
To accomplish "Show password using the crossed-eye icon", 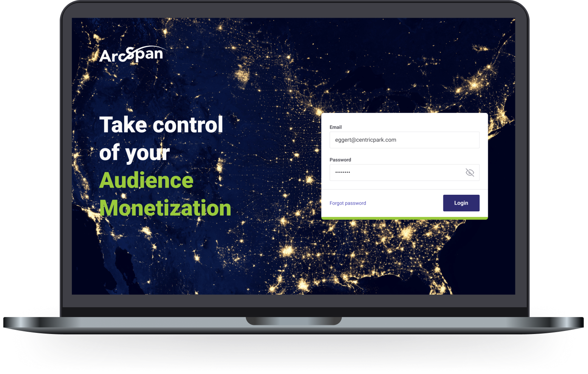I will (x=470, y=172).
